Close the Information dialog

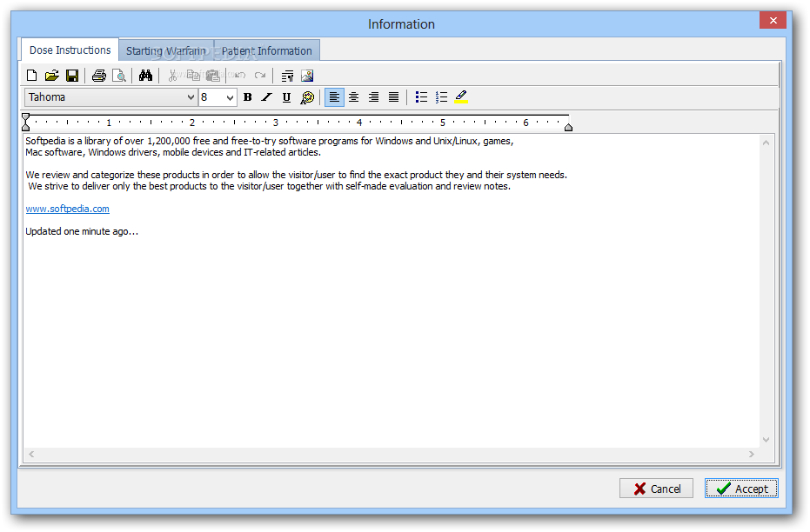773,20
